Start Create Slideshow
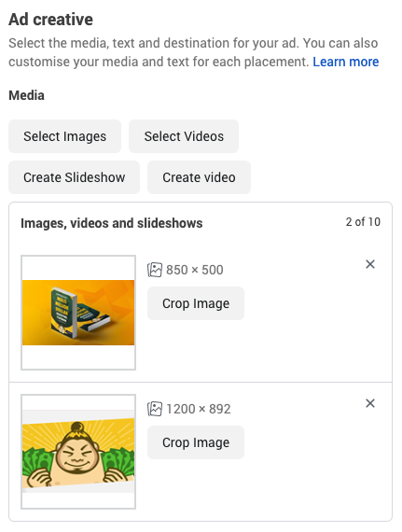The width and height of the screenshot is (402, 532). pos(74,177)
